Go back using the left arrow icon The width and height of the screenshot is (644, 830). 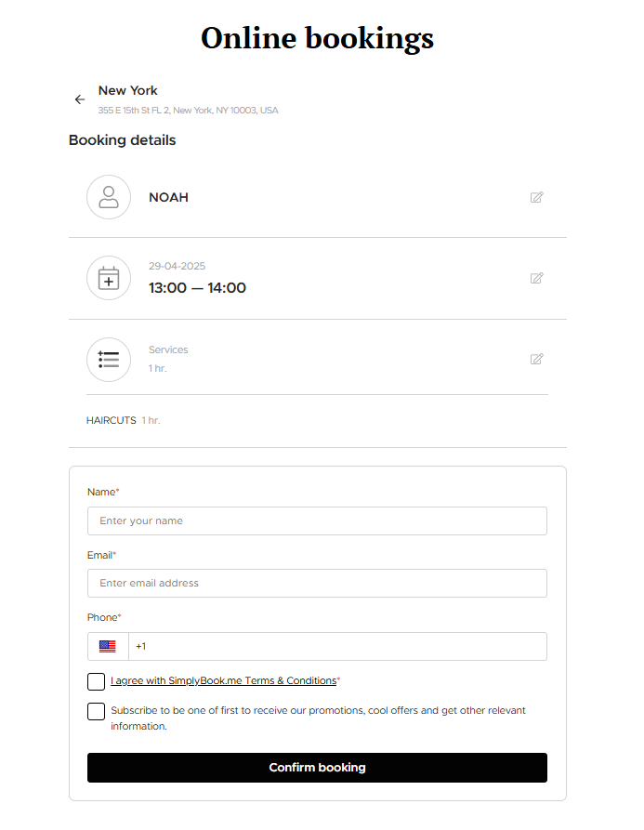[x=80, y=99]
